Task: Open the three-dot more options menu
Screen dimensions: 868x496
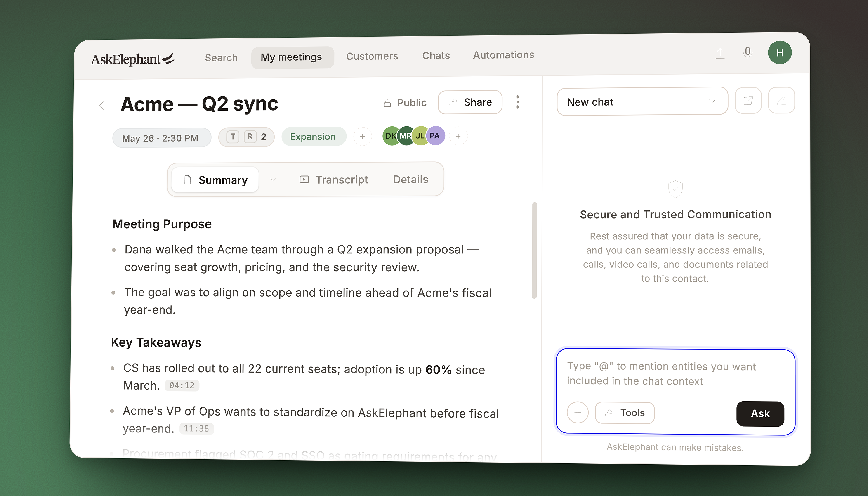Action: coord(517,102)
